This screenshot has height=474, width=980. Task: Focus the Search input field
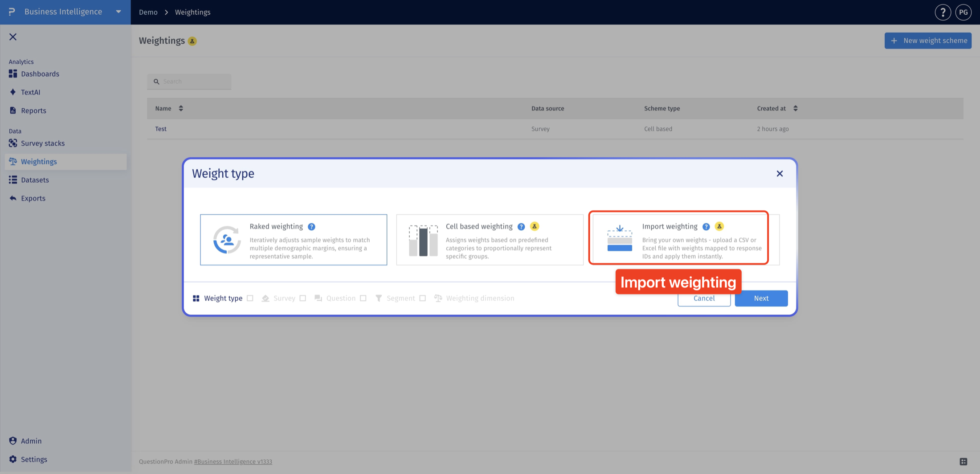[x=189, y=82]
